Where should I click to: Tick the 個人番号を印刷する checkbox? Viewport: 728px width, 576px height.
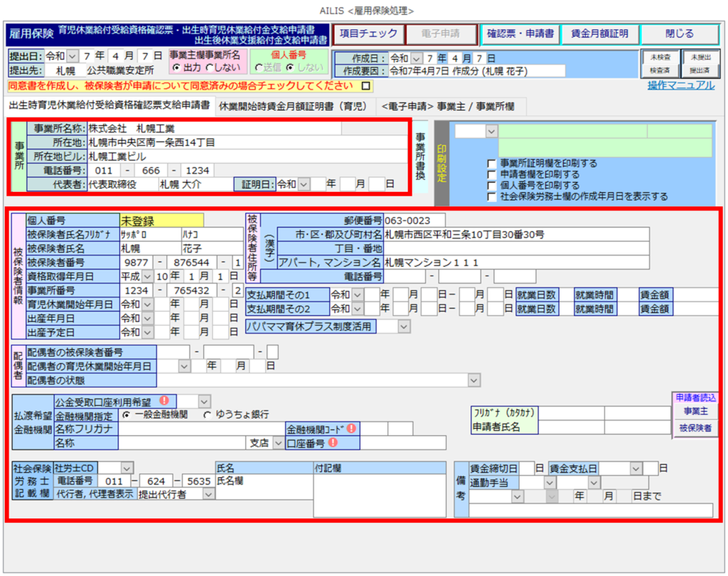(491, 185)
